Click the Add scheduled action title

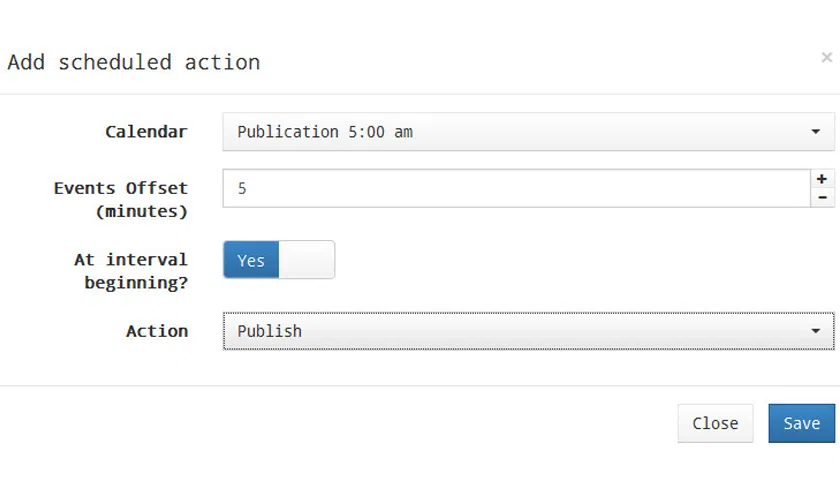(133, 63)
